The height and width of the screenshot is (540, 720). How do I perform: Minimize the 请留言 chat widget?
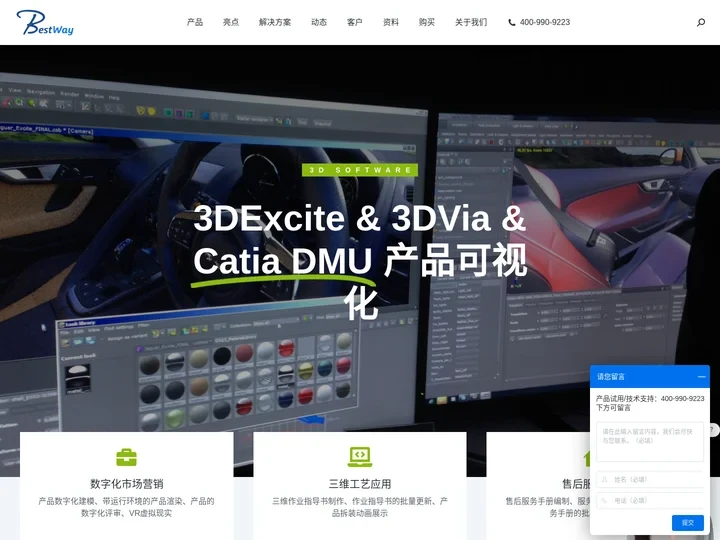[701, 377]
